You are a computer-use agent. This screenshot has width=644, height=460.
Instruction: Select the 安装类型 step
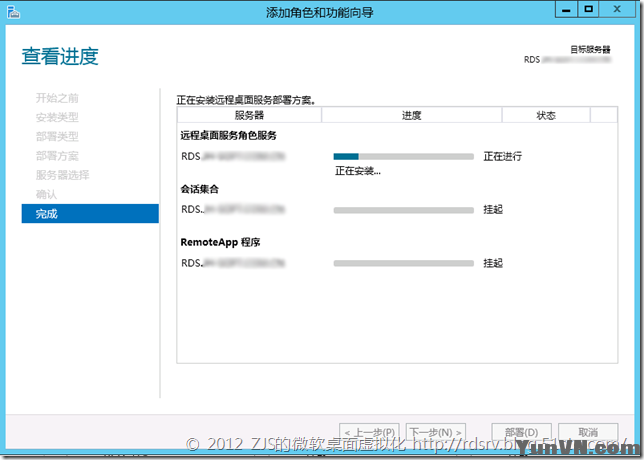click(57, 117)
